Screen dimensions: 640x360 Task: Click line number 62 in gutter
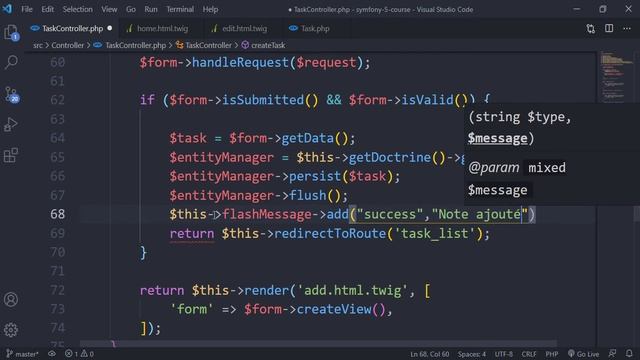(x=58, y=100)
